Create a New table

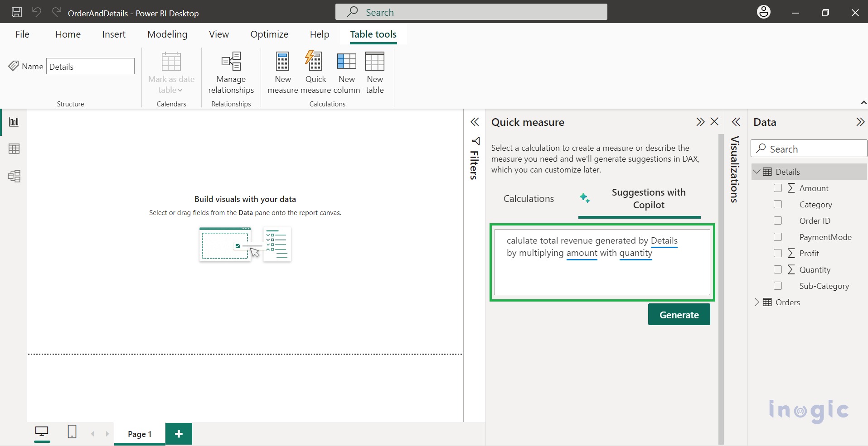(x=375, y=73)
